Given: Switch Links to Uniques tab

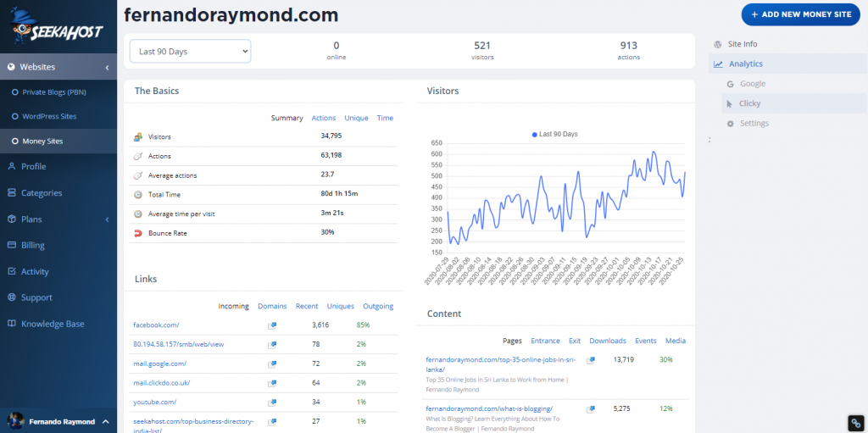Looking at the screenshot, I should coord(341,306).
